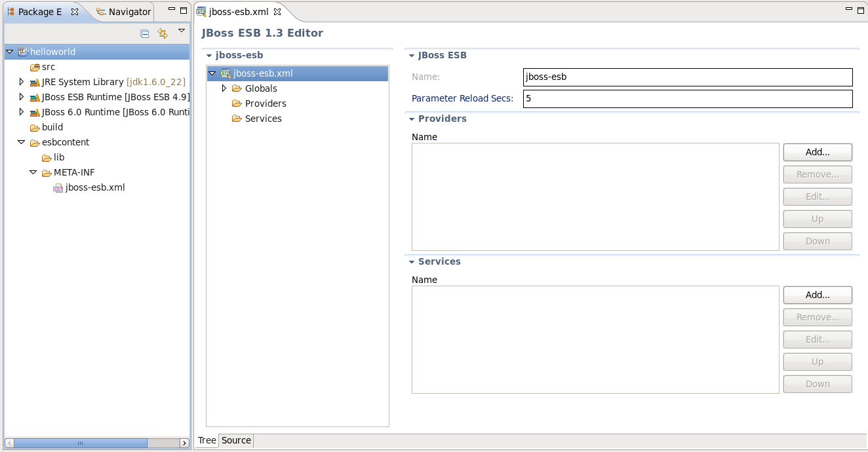
Task: Select the Providers folder in editor tree
Action: (265, 104)
